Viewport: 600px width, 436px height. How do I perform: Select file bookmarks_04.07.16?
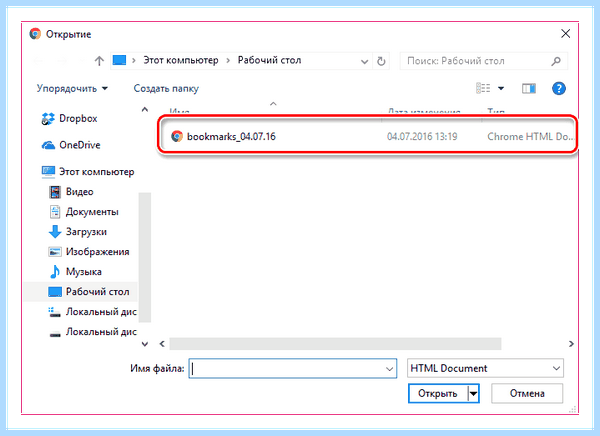[231, 137]
